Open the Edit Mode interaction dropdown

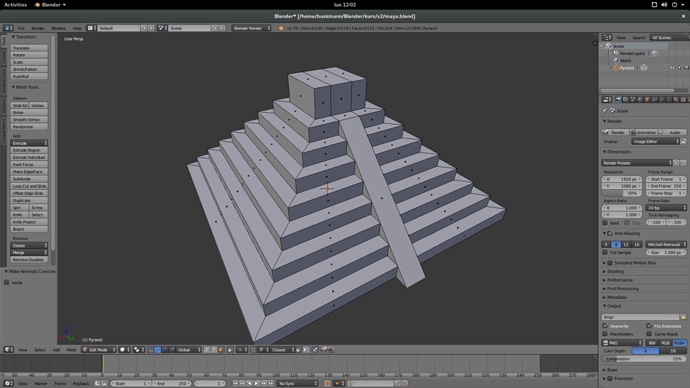pyautogui.click(x=99, y=350)
